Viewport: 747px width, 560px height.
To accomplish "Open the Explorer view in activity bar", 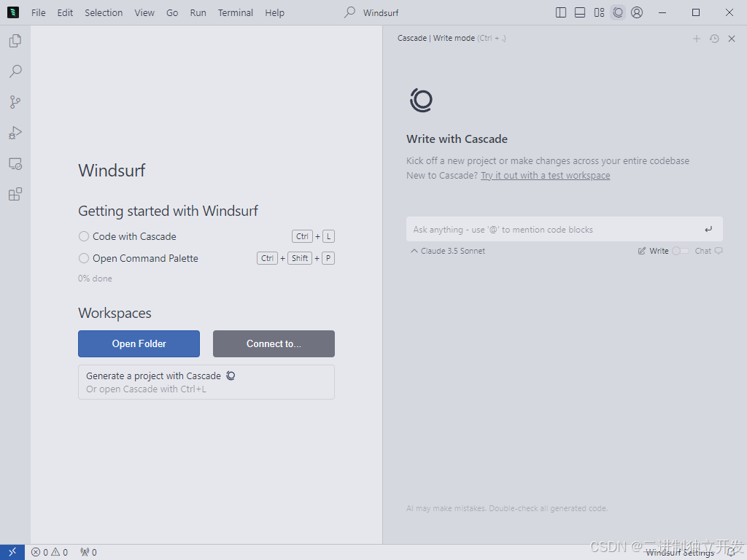I will tap(15, 41).
